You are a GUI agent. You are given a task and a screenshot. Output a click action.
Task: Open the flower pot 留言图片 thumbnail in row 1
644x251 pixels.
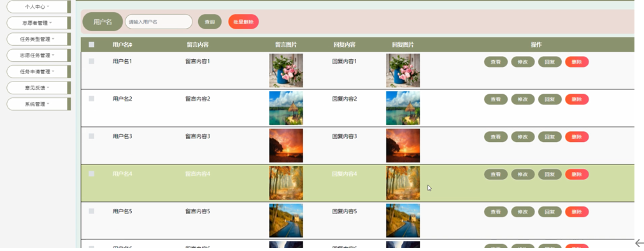[x=286, y=70]
